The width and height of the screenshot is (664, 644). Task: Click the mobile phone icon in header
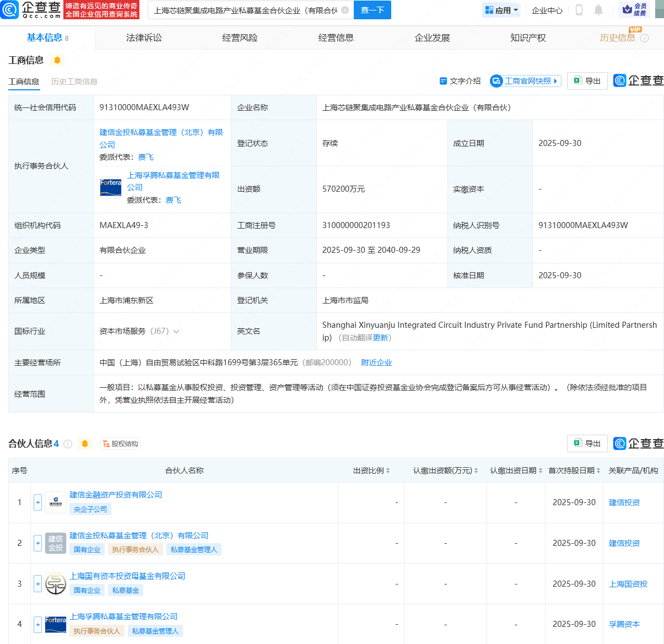[x=579, y=10]
